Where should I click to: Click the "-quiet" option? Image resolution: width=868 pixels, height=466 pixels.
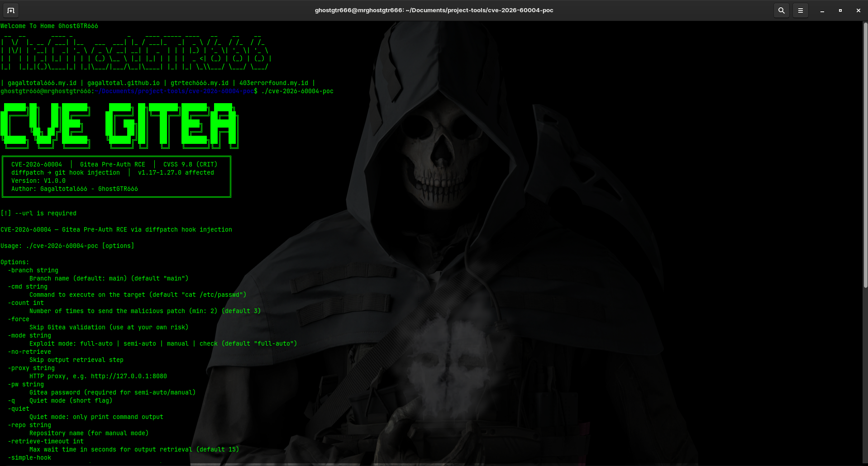pyautogui.click(x=19, y=409)
